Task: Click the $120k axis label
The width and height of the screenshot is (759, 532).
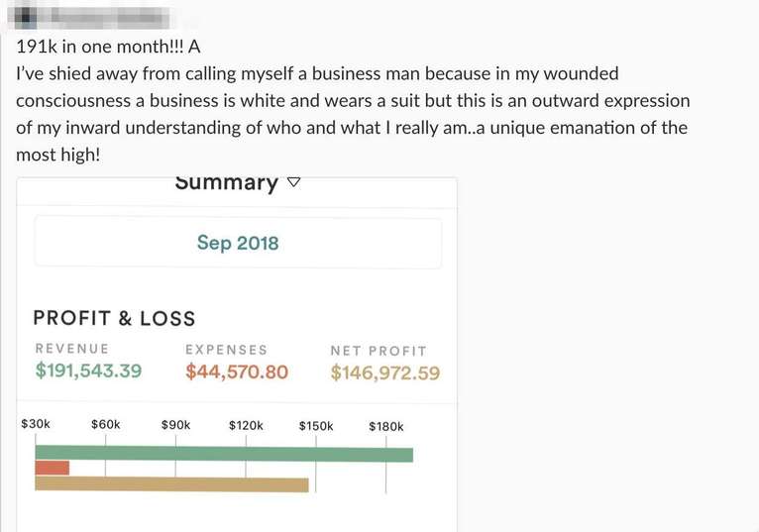Action: (x=246, y=426)
